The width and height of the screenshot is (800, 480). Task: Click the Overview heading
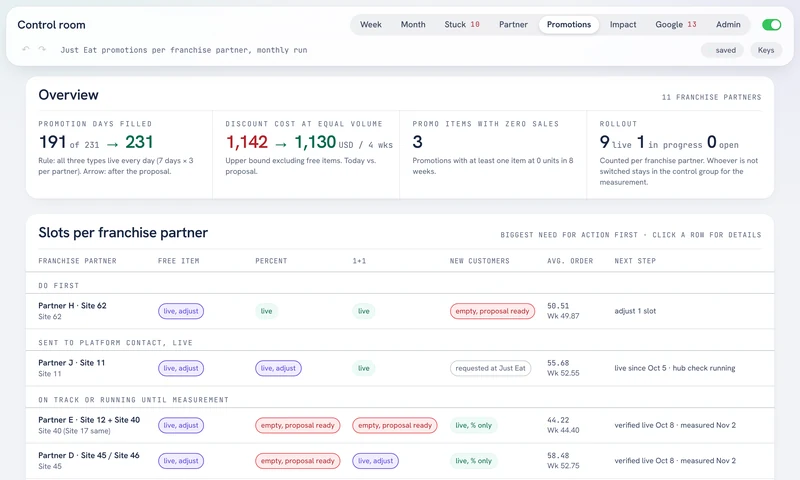68,95
